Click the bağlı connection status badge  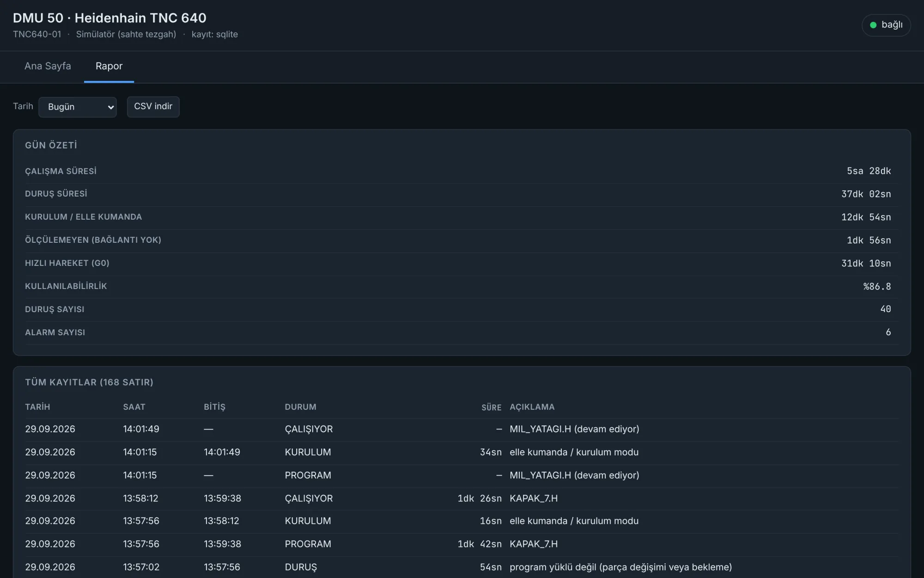886,25
